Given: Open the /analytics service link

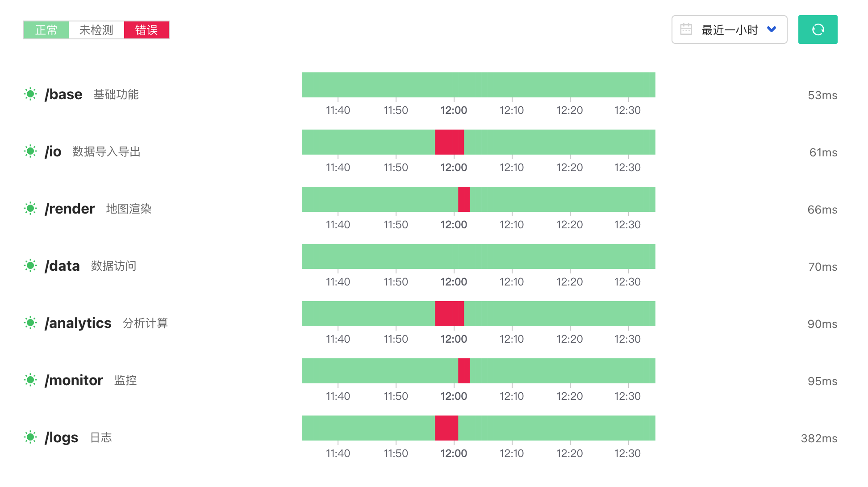Looking at the screenshot, I should pos(78,323).
